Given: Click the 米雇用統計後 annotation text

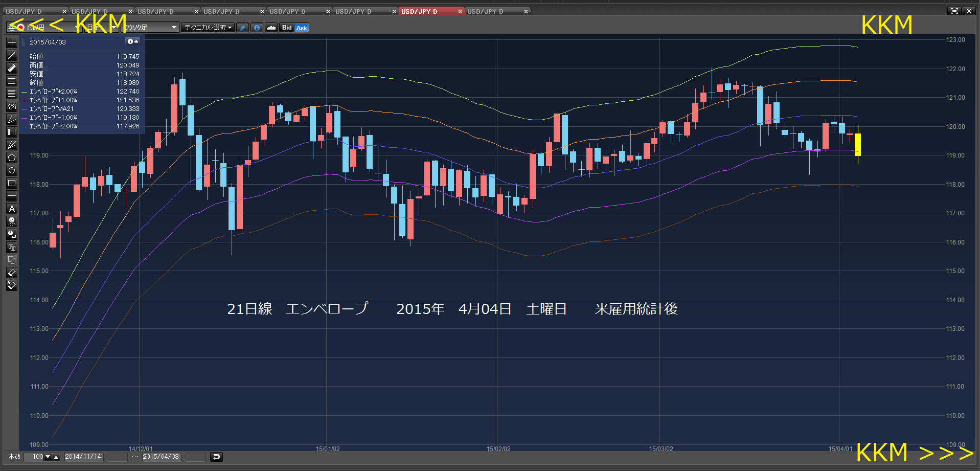Looking at the screenshot, I should tap(636, 309).
